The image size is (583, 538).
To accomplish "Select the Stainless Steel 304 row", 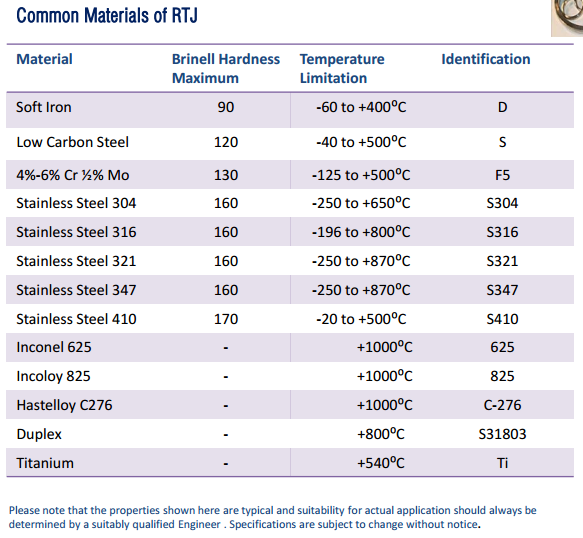I will [x=290, y=203].
